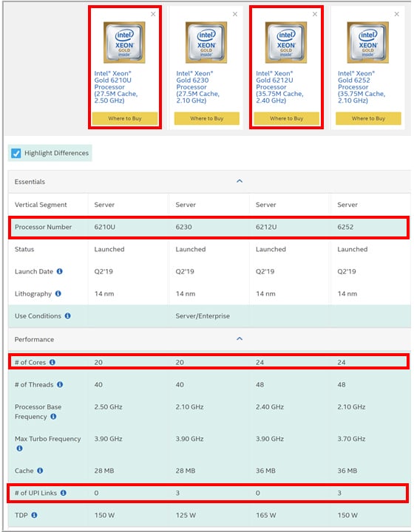Select the 6230 processor number cell
The image size is (414, 532).
pos(183,227)
